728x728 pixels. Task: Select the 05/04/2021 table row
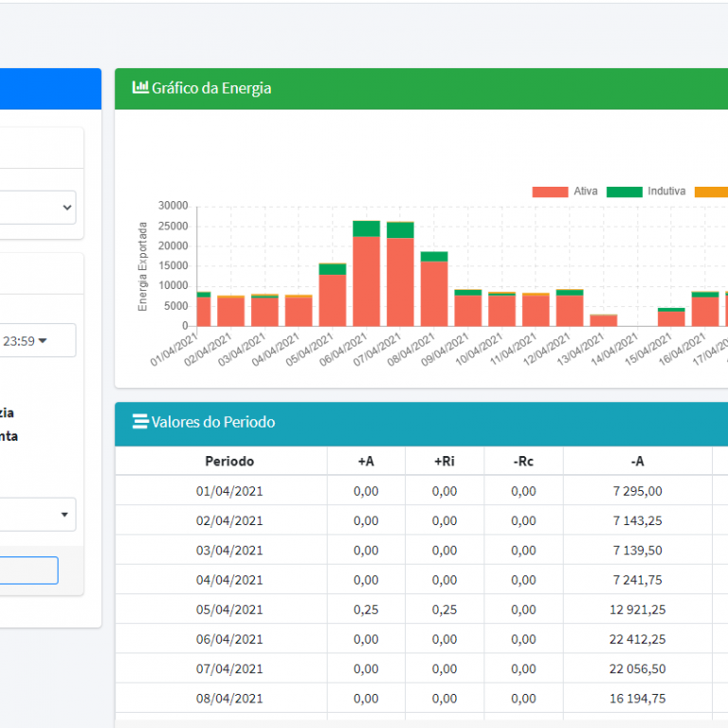(229, 610)
